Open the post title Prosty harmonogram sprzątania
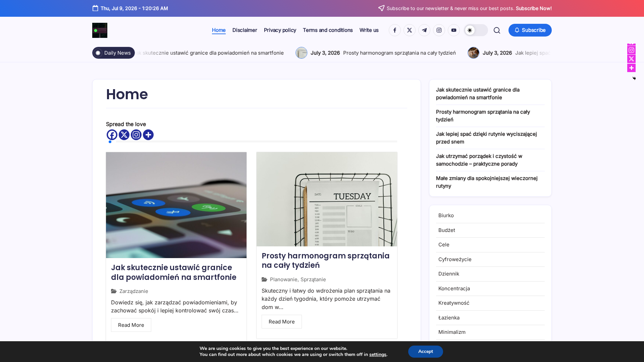Viewport: 644px width, 362px height. [326, 260]
